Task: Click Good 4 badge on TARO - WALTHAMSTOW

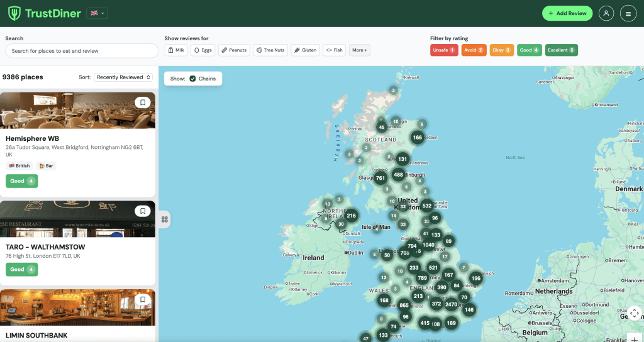Action: [x=22, y=269]
